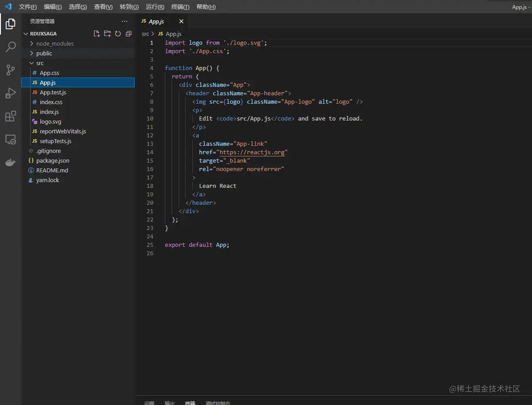Open the 帮助(H) menu
Screen dimensions: 532x405
pyautogui.click(x=206, y=7)
